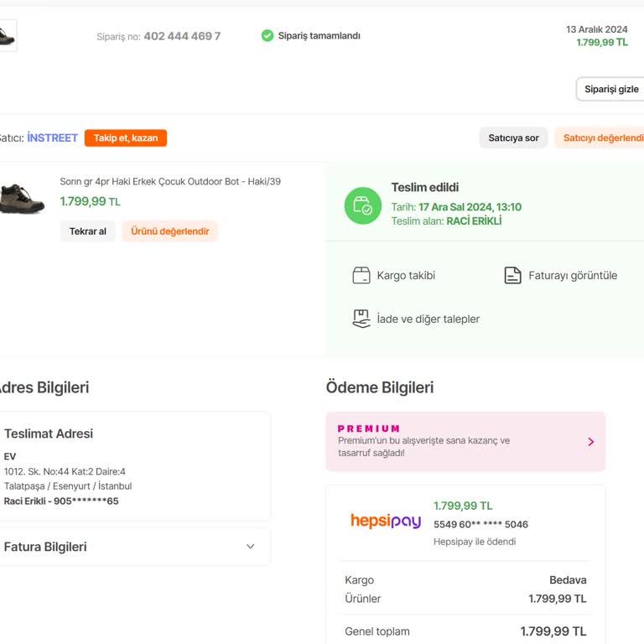Open İade ve diğer talepler link
The image size is (644, 644).
tap(428, 319)
